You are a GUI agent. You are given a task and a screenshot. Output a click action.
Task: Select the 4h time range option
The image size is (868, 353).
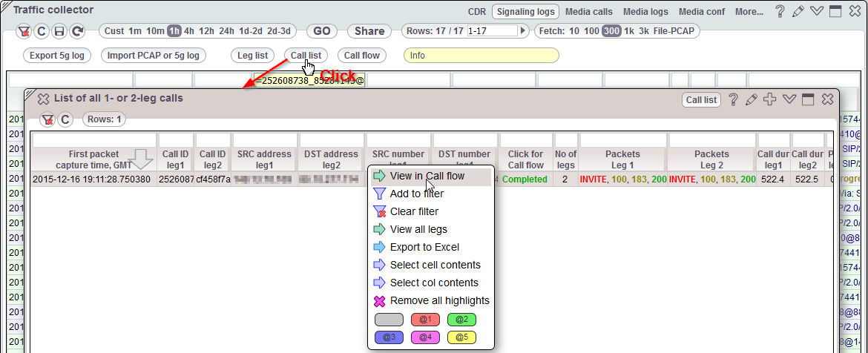(190, 31)
